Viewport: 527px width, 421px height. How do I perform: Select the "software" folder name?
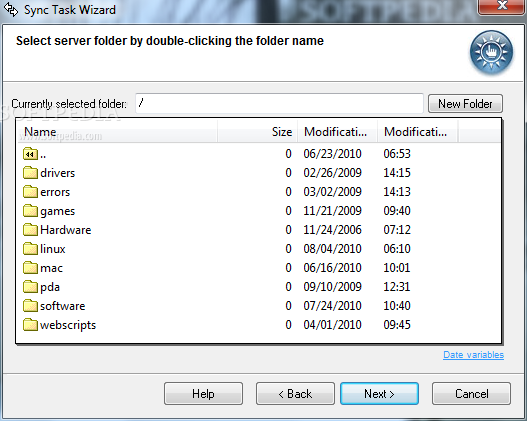click(63, 306)
